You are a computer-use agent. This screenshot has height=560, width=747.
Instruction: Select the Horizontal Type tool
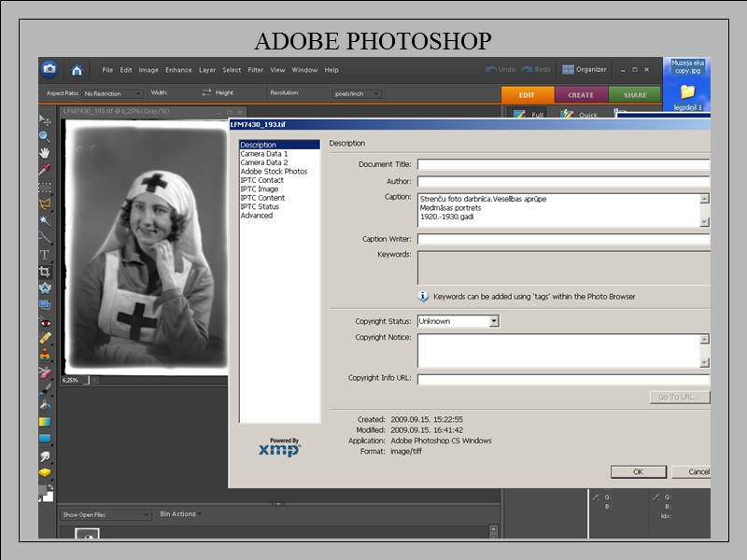click(45, 254)
